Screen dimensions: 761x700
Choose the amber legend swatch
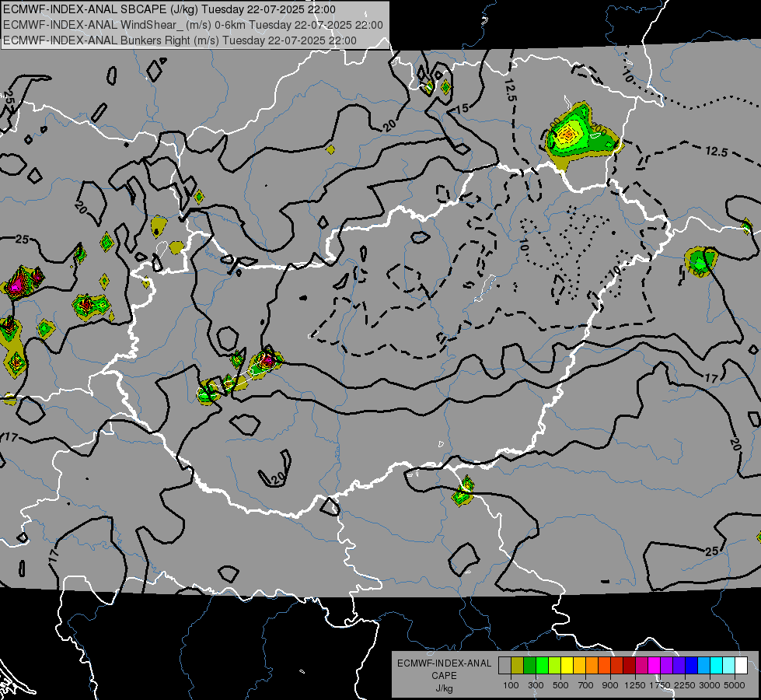pyautogui.click(x=579, y=665)
